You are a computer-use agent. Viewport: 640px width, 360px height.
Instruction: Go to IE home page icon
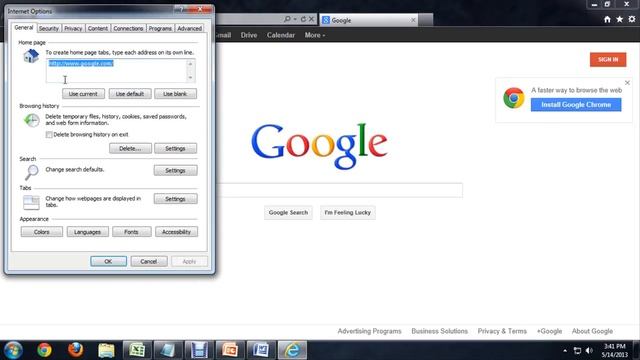pos(607,19)
